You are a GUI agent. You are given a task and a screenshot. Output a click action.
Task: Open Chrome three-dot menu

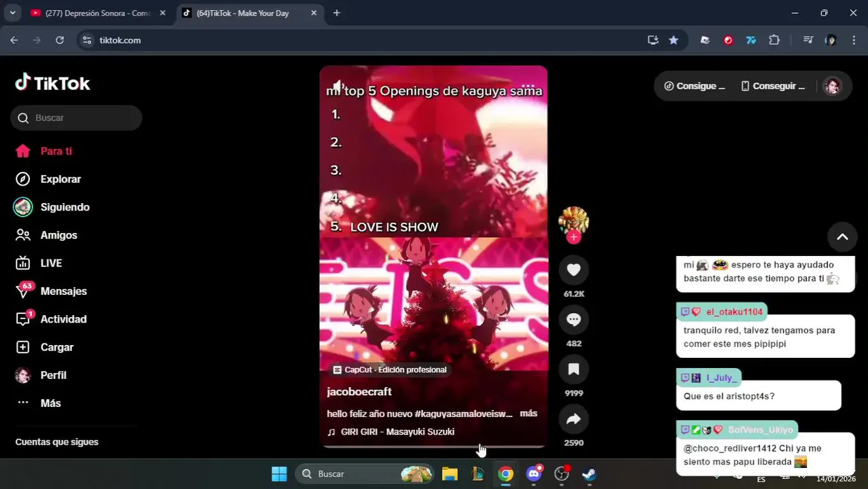854,40
